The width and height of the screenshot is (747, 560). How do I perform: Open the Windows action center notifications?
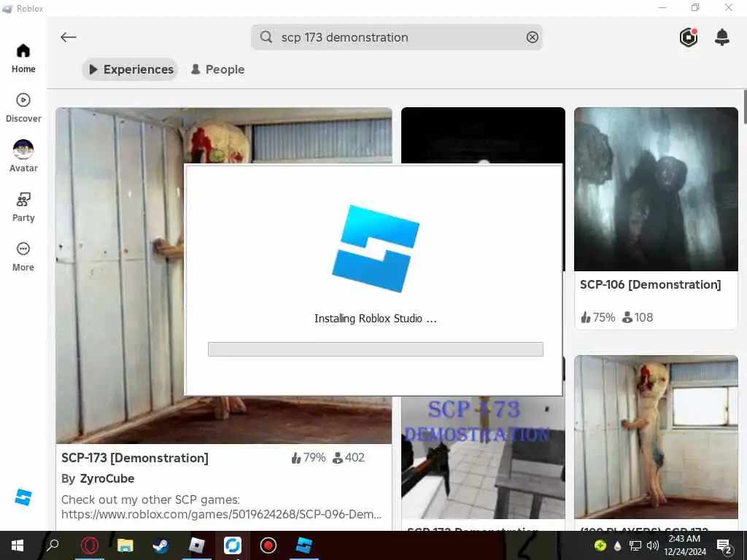(724, 546)
